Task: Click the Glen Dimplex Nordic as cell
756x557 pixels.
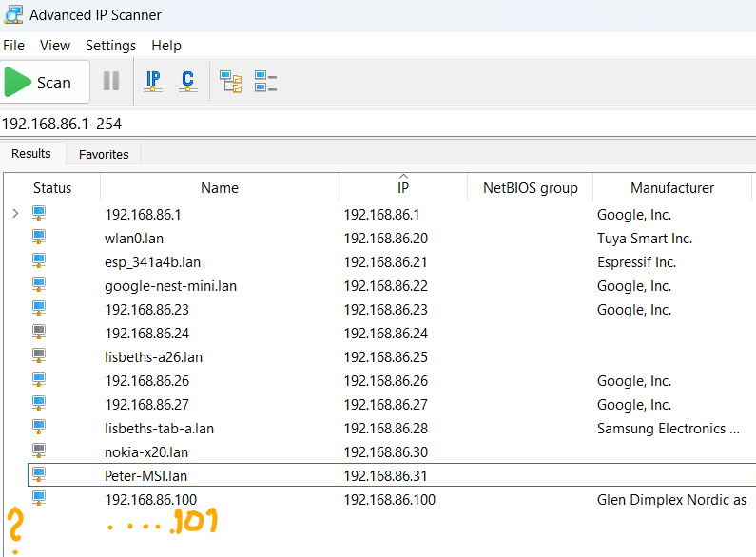Action: (x=671, y=500)
